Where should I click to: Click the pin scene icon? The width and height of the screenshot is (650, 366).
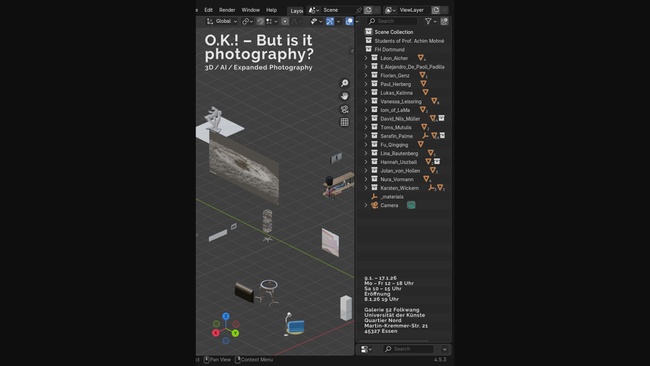[359, 10]
